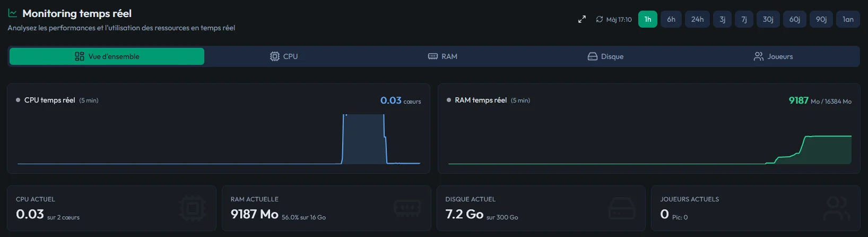Viewport: 868px width, 237px height.
Task: Switch to the 60j time range
Action: point(795,19)
